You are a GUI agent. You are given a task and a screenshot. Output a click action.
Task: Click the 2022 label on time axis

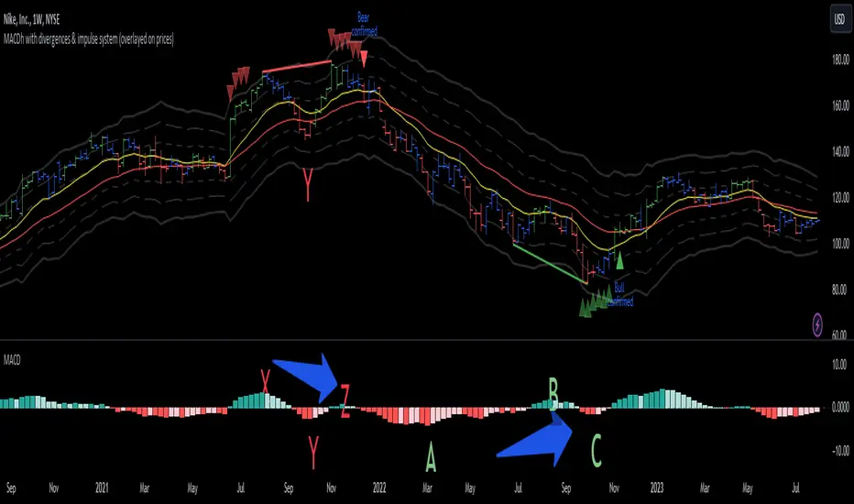point(379,488)
